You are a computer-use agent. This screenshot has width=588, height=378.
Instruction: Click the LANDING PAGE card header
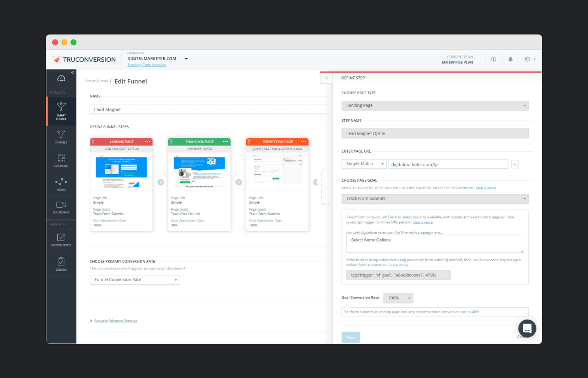point(121,142)
